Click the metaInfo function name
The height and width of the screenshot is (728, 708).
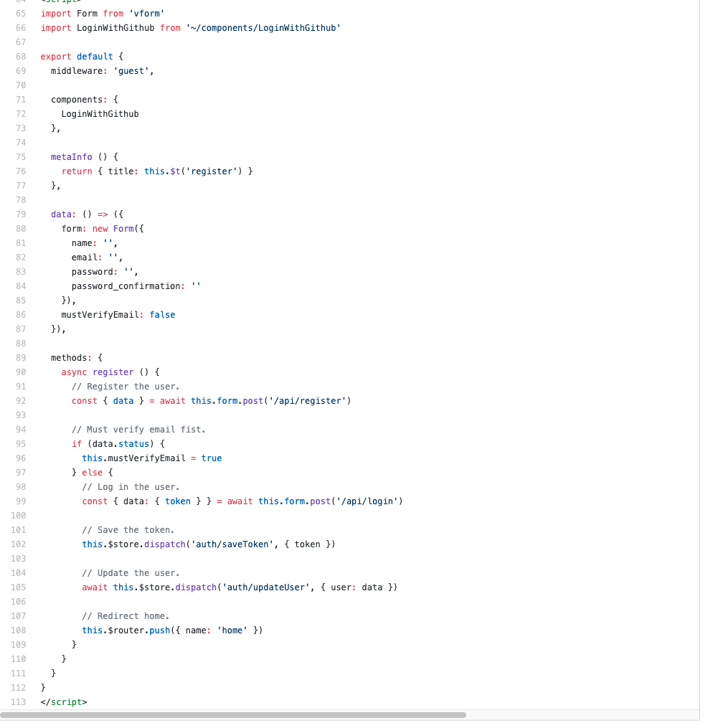(71, 156)
